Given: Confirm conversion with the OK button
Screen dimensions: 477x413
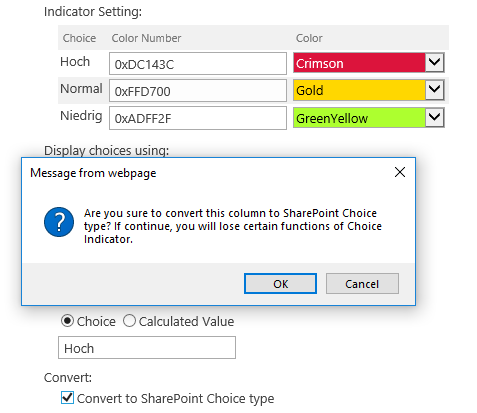Looking at the screenshot, I should (x=280, y=284).
